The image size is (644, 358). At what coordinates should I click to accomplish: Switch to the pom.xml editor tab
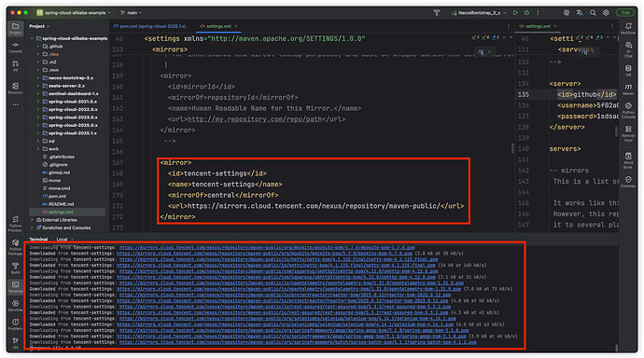point(149,26)
